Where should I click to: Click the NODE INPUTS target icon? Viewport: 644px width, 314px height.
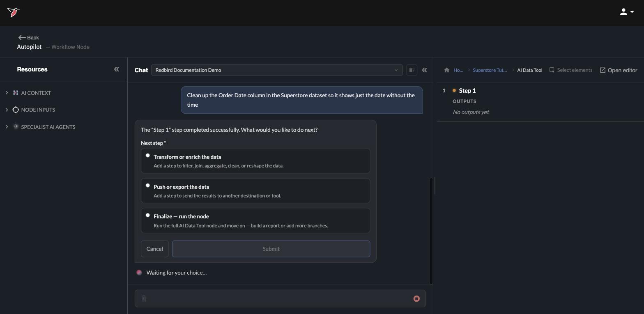tap(16, 110)
